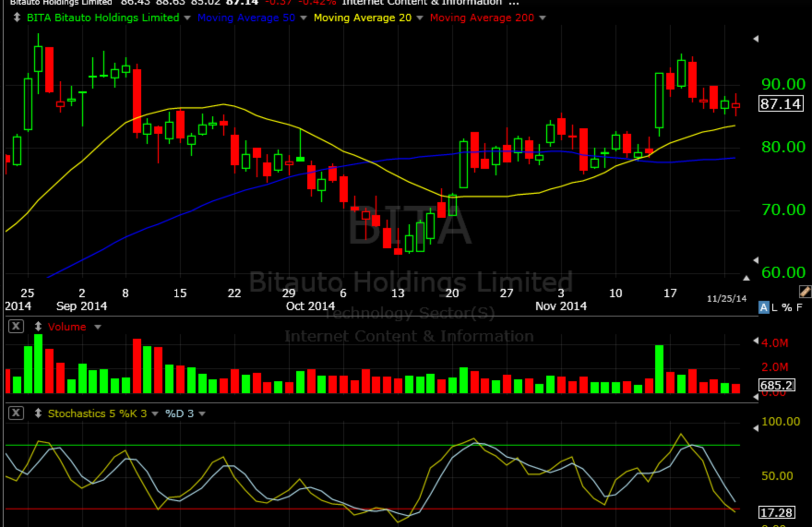Click the Moving Average 20 label
Viewport: 812px width, 527px height.
(363, 18)
